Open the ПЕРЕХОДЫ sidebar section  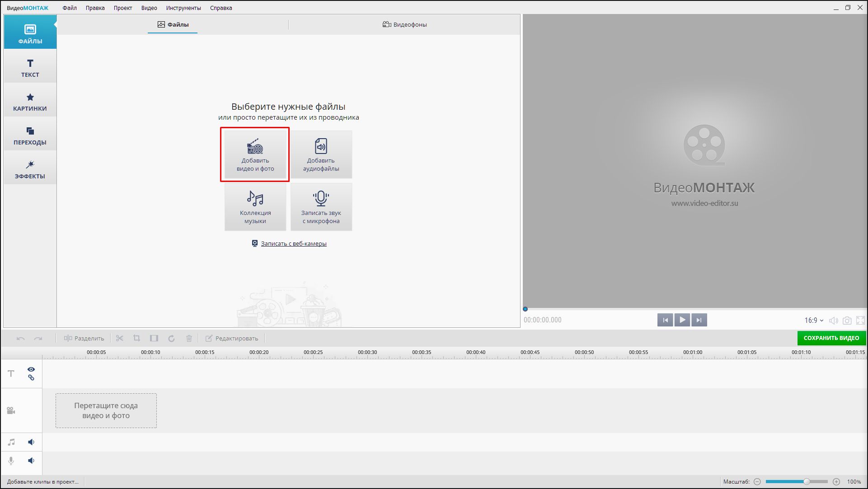(x=30, y=134)
